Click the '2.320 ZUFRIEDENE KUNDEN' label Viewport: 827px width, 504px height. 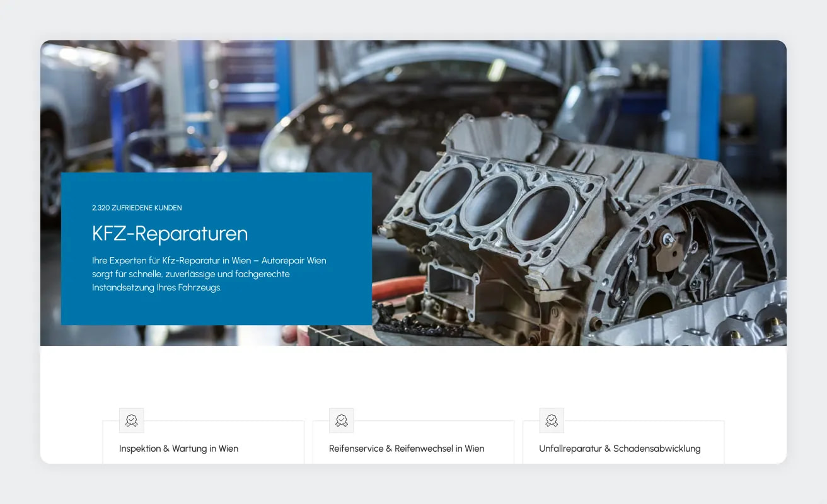click(x=137, y=207)
